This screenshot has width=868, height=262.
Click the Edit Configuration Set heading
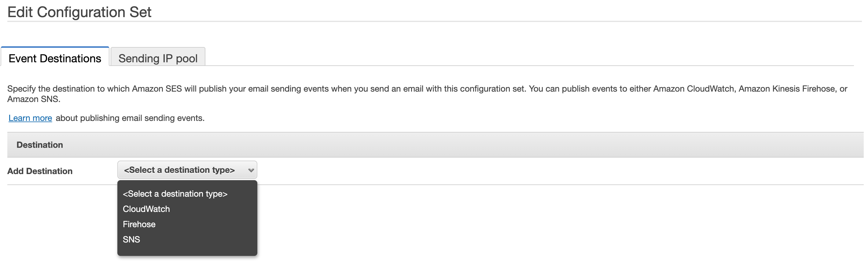pos(79,12)
